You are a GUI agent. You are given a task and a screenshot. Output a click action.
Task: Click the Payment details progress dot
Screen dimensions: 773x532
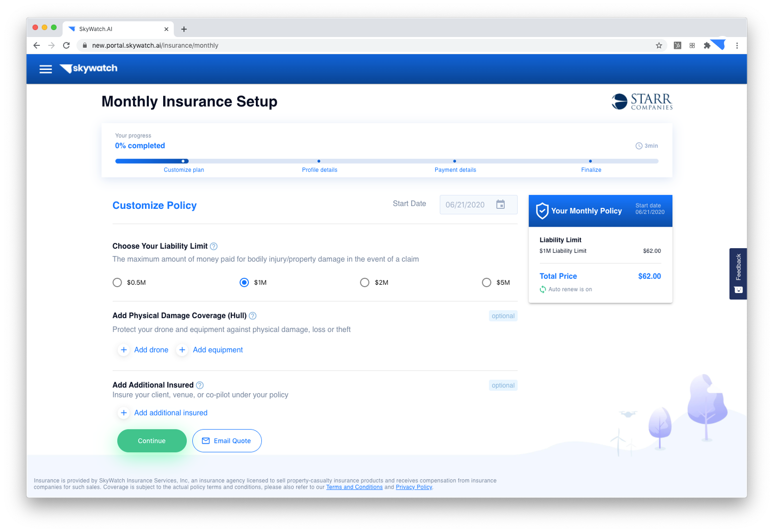point(455,161)
